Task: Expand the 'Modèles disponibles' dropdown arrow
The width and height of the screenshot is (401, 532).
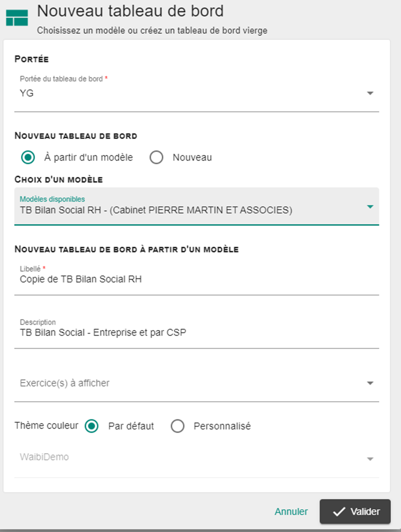Action: (x=370, y=206)
